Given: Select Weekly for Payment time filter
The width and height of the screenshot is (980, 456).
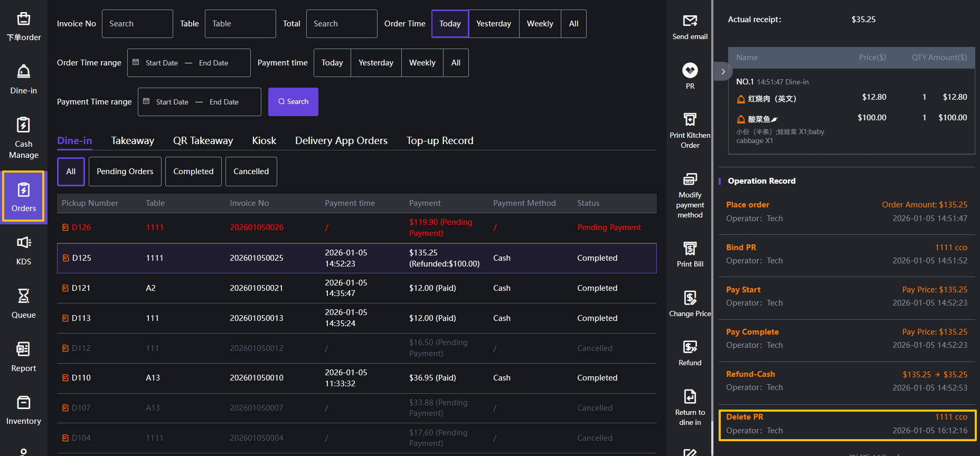Looking at the screenshot, I should tap(422, 63).
